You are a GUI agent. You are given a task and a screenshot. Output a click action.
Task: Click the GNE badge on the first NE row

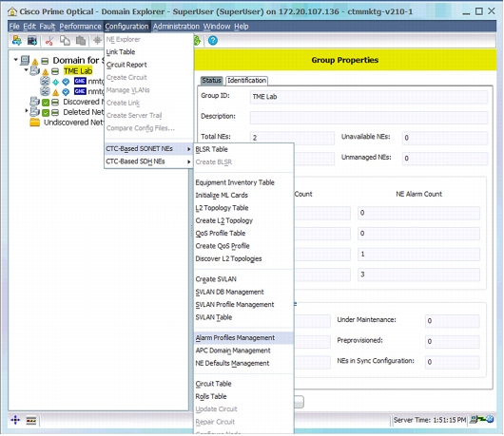click(80, 82)
